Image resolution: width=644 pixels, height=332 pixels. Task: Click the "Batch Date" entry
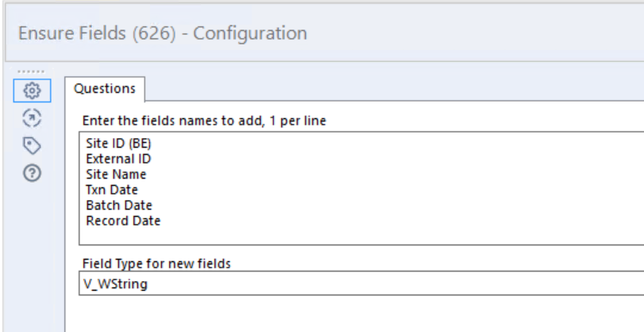click(119, 206)
